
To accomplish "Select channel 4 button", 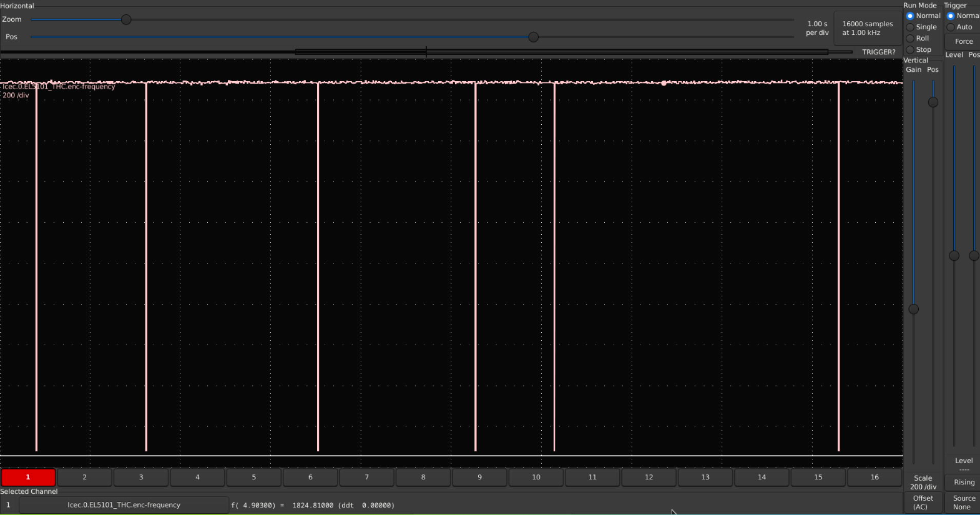I will (197, 477).
